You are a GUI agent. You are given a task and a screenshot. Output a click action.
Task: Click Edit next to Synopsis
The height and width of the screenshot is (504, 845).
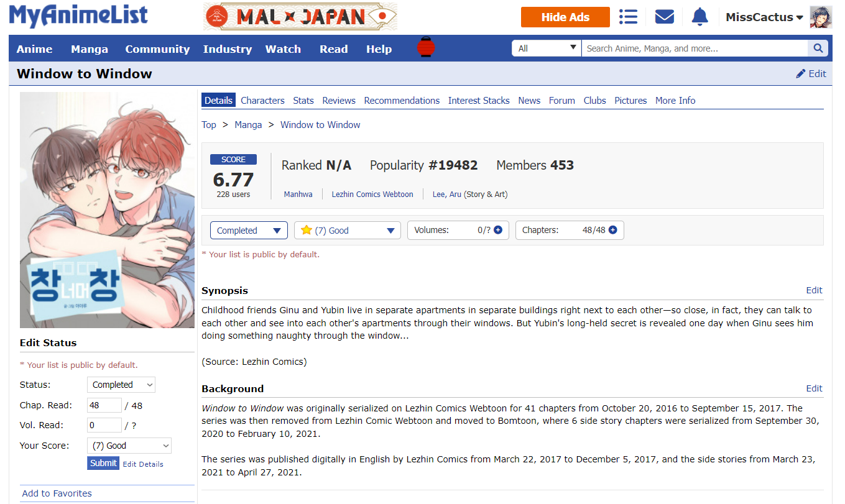coord(815,290)
